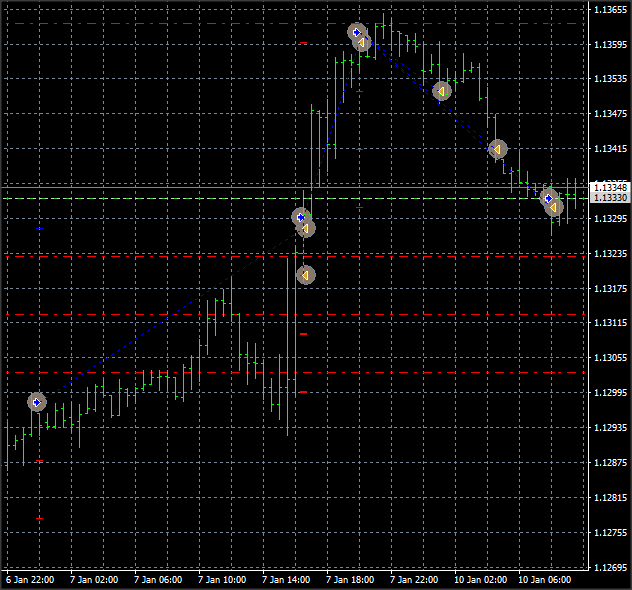Click the 7 Jan 22:00 time axis label
632x590 pixels.
tap(414, 580)
